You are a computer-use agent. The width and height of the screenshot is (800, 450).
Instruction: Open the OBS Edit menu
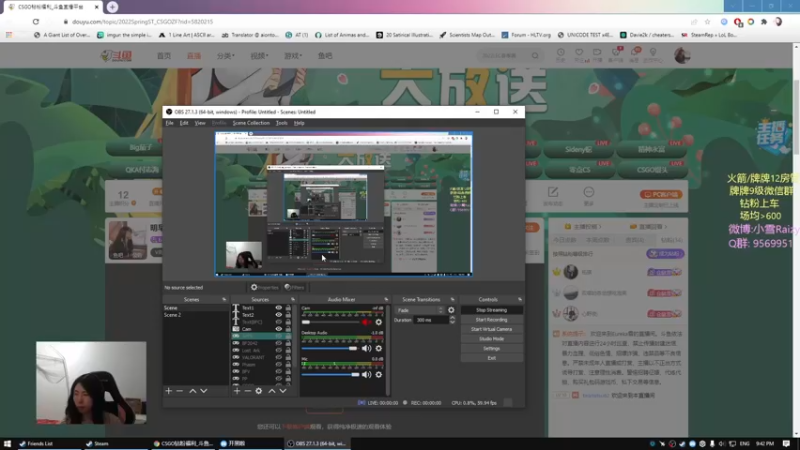184,123
